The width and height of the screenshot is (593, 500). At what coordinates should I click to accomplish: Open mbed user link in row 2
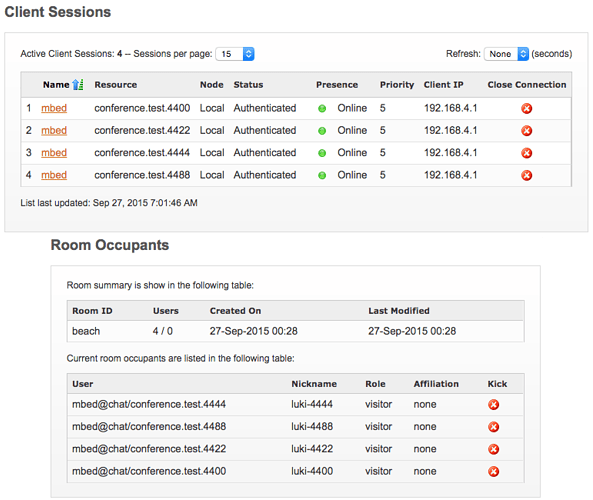(x=54, y=130)
